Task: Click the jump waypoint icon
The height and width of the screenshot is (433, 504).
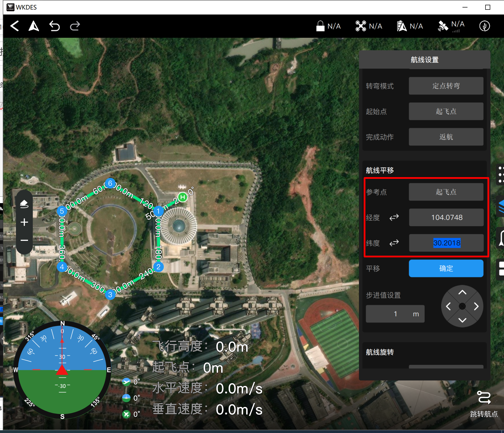Action: (484, 398)
